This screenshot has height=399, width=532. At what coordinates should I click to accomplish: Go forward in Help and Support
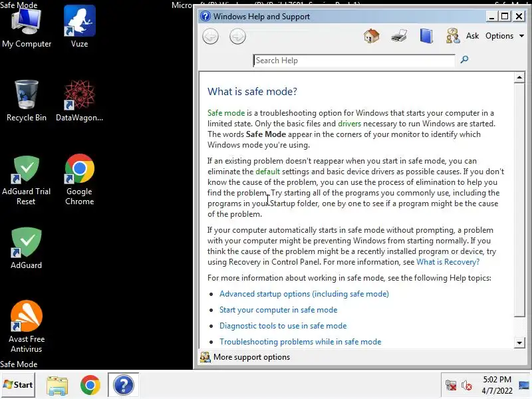point(237,37)
